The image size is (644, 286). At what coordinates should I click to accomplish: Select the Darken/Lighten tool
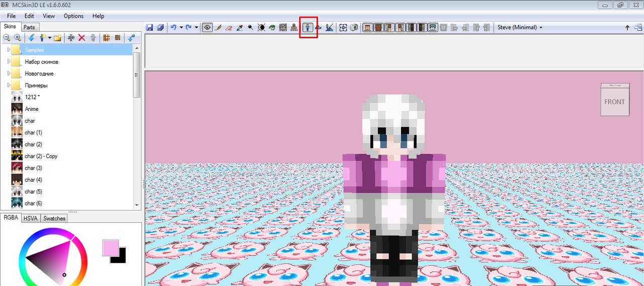(x=261, y=28)
